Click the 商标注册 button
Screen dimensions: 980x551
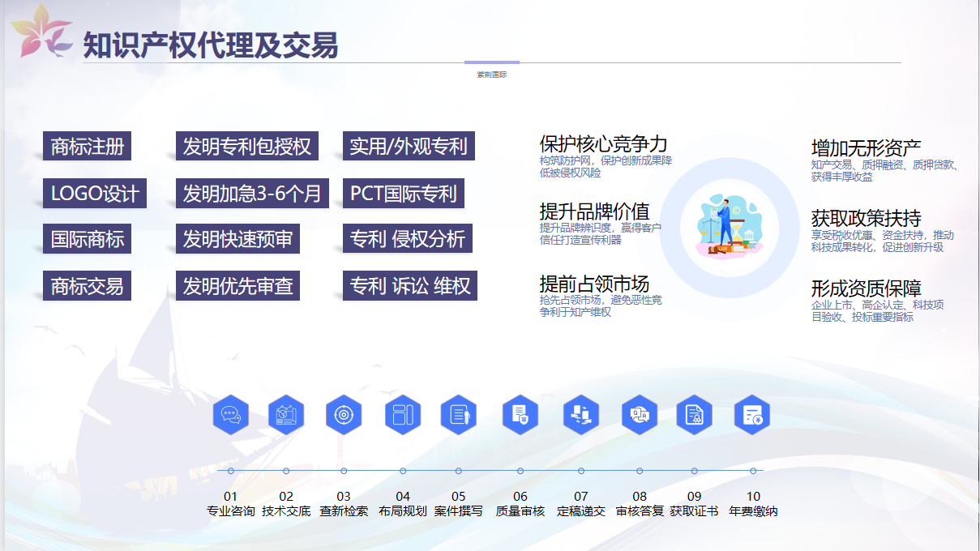click(x=88, y=147)
